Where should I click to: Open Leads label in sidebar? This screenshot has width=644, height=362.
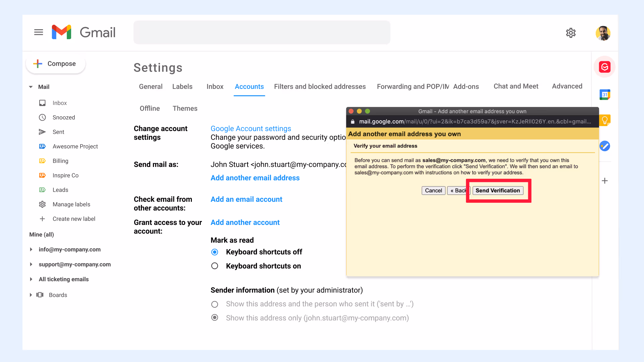(x=60, y=190)
